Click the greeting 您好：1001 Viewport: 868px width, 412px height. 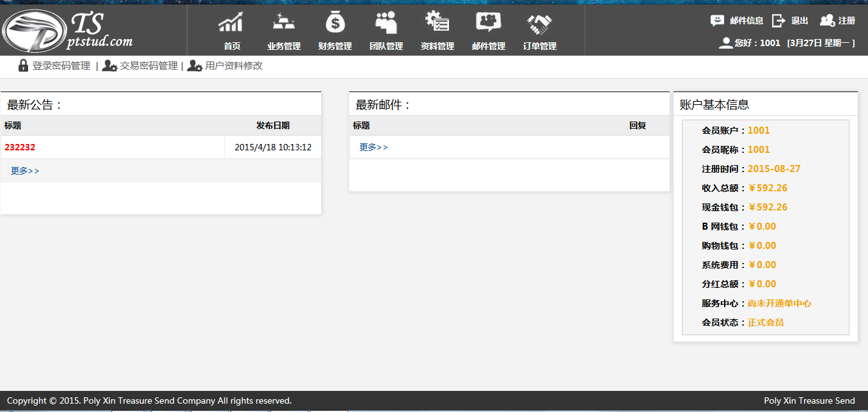tap(757, 43)
